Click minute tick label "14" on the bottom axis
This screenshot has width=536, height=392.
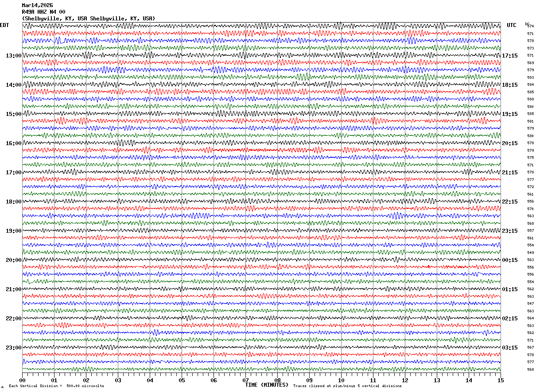[x=469, y=380]
